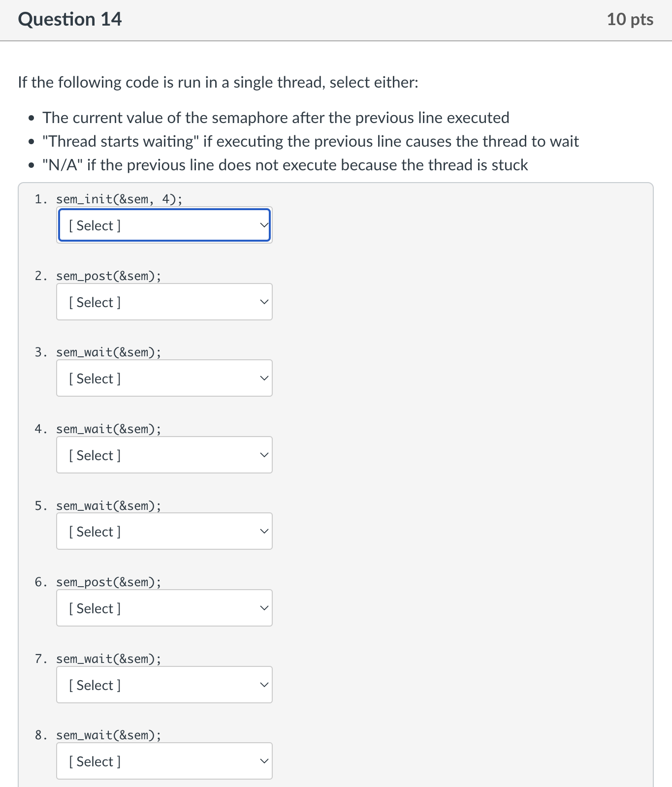Viewport: 672px width, 787px height.
Task: Open the dropdown for line 7 sem_wait
Action: pos(164,685)
